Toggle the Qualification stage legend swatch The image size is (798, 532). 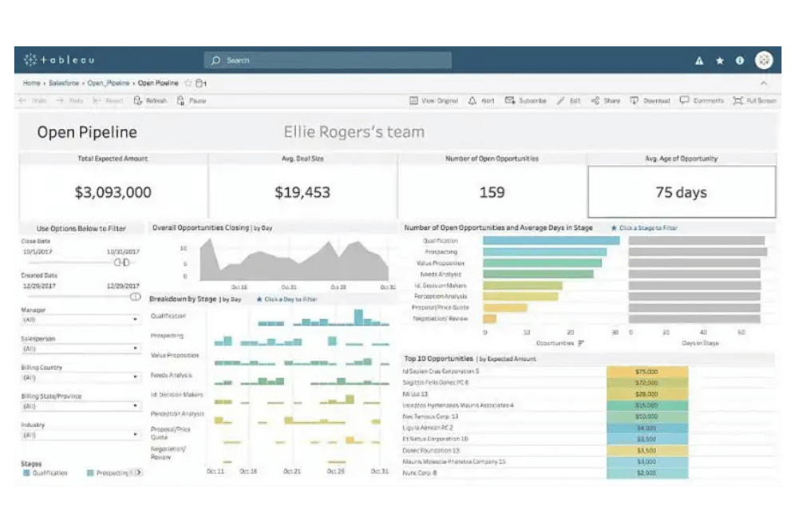(26, 473)
